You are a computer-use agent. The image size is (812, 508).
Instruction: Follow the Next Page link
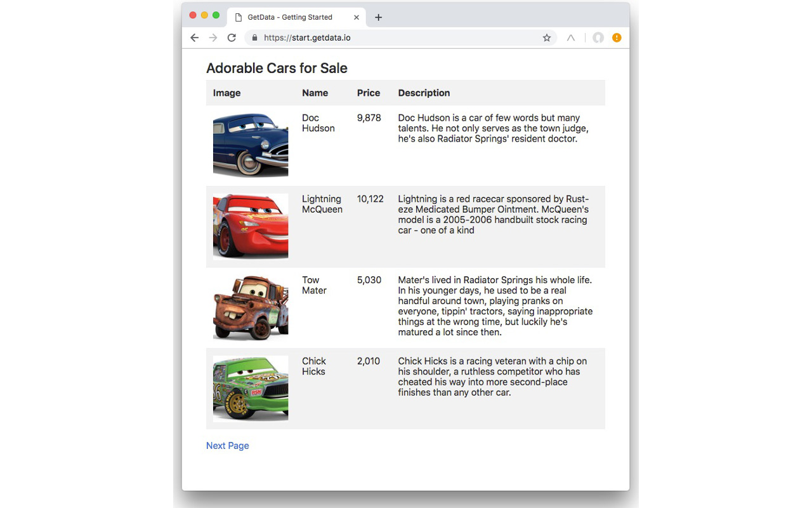(227, 445)
